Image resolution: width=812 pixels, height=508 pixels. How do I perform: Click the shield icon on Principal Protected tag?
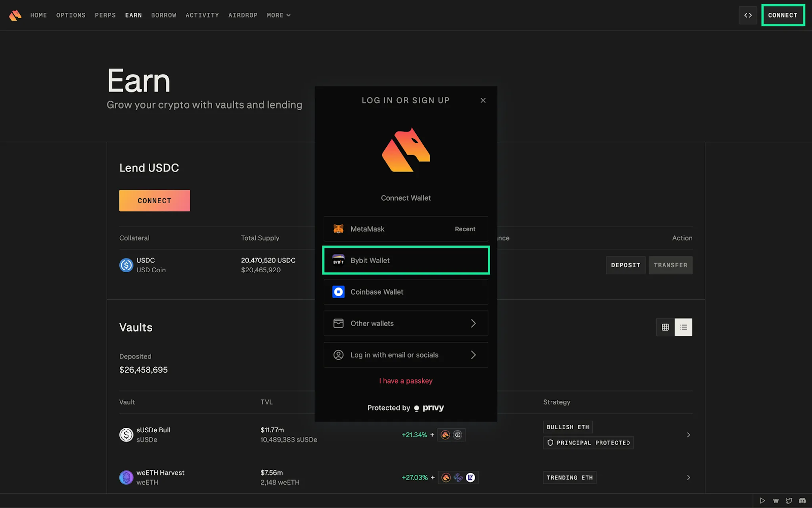click(550, 443)
